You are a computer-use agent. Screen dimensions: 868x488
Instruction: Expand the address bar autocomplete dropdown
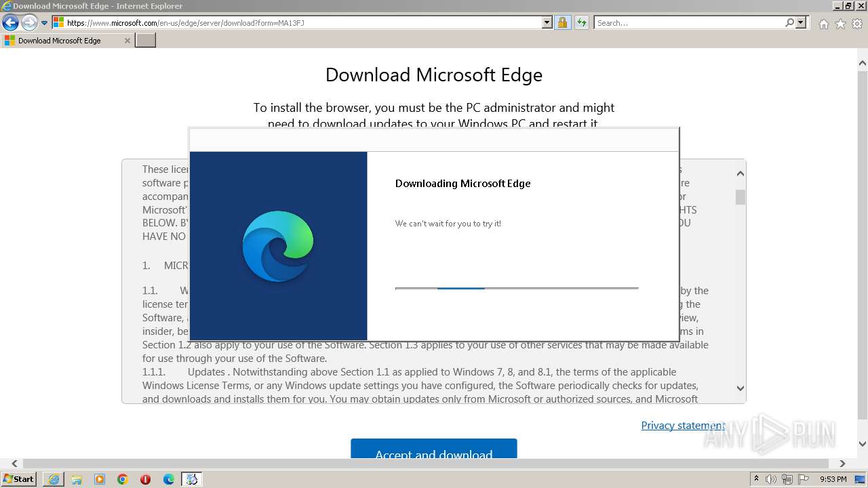547,22
